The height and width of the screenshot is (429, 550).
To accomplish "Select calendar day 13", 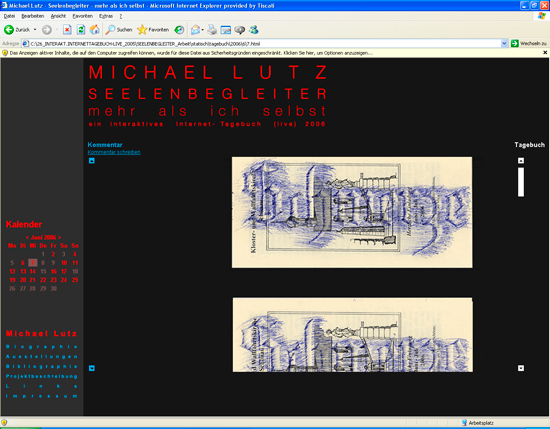I will [x=23, y=271].
